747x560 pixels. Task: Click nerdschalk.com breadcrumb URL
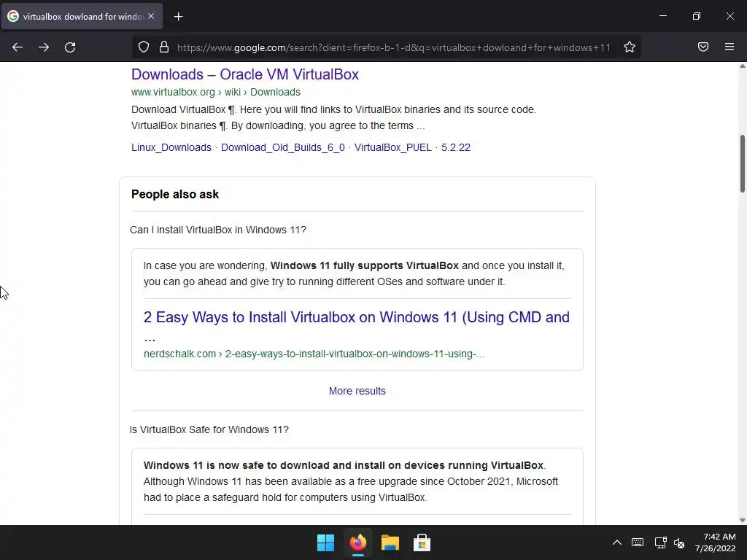[314, 354]
